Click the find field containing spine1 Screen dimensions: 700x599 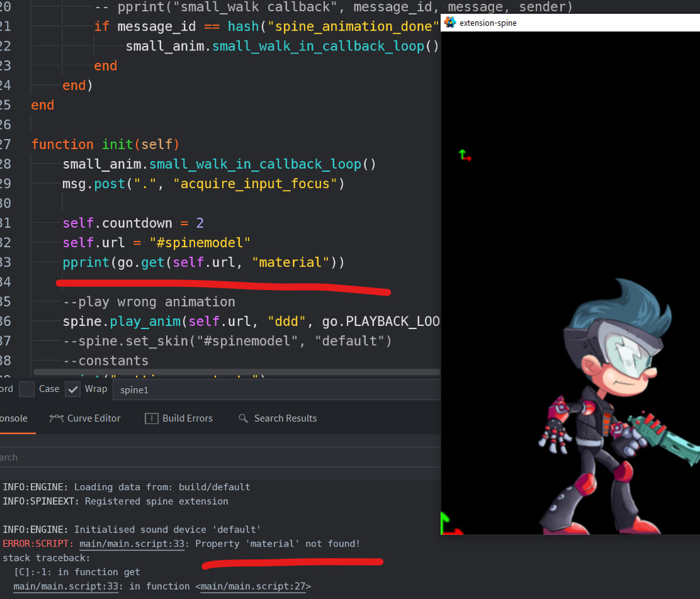pos(277,389)
